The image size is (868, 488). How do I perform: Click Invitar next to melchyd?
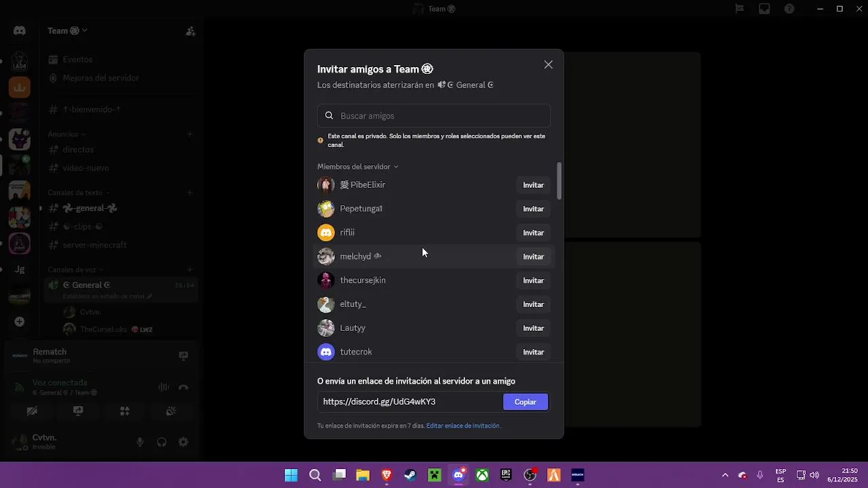click(533, 256)
